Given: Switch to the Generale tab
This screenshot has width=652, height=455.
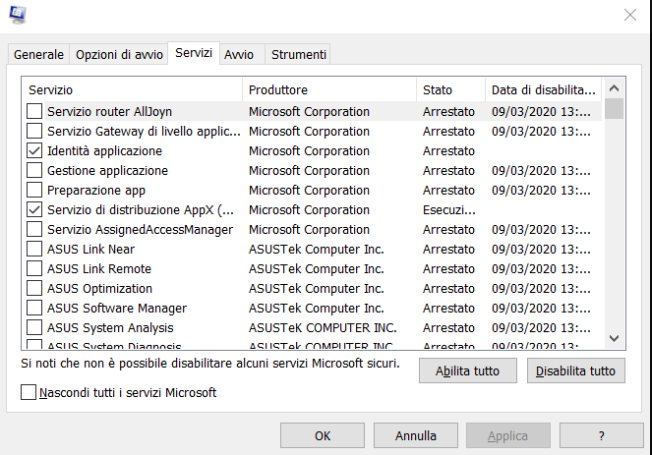Looking at the screenshot, I should pos(39,54).
